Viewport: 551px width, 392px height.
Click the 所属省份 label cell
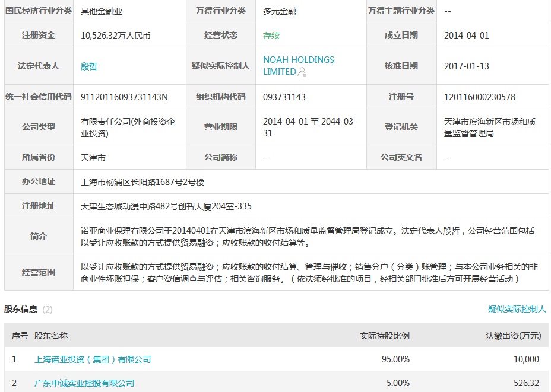coord(39,157)
